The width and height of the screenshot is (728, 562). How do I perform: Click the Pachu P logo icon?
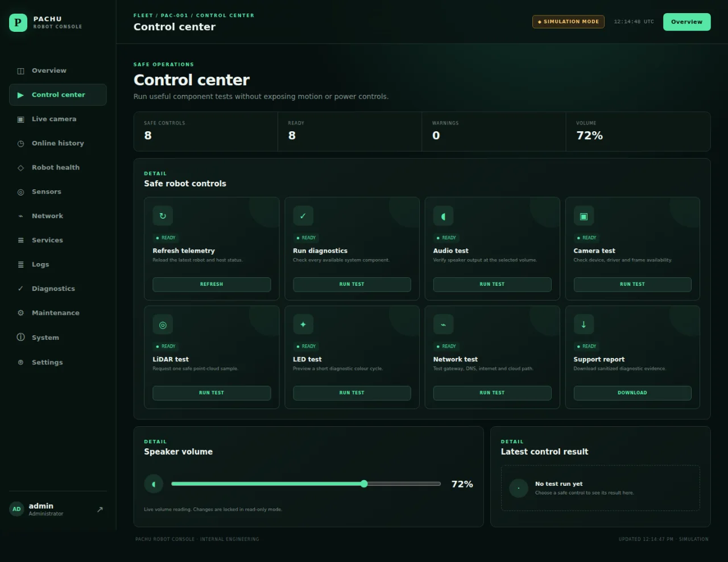(x=18, y=23)
